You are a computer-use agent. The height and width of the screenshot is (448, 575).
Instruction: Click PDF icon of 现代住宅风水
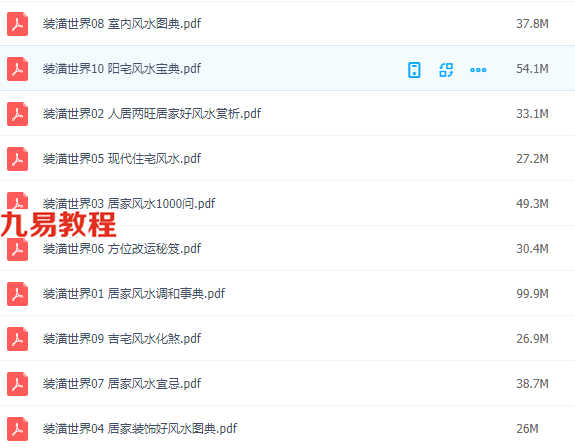pyautogui.click(x=17, y=159)
